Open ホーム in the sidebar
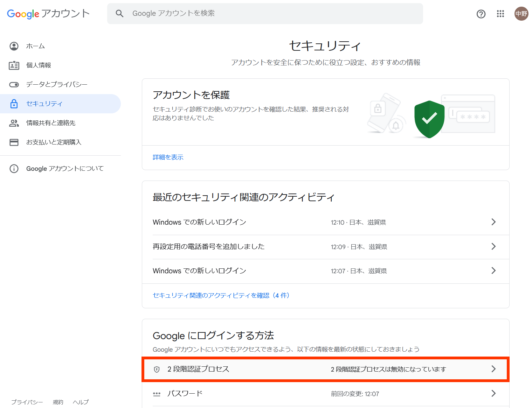The height and width of the screenshot is (408, 532). pos(35,46)
